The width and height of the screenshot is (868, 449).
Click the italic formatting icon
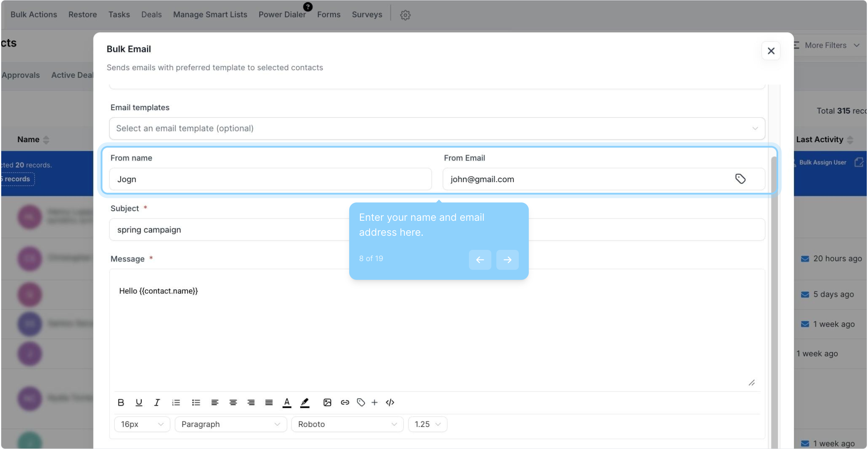point(157,402)
